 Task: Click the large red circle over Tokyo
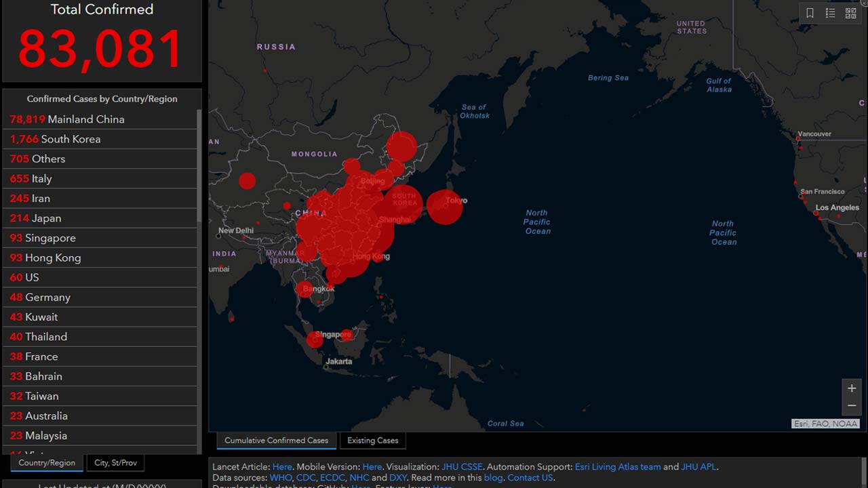coord(444,207)
